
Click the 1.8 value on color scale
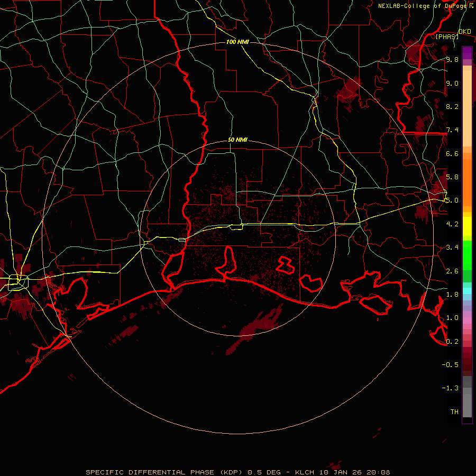(x=452, y=295)
